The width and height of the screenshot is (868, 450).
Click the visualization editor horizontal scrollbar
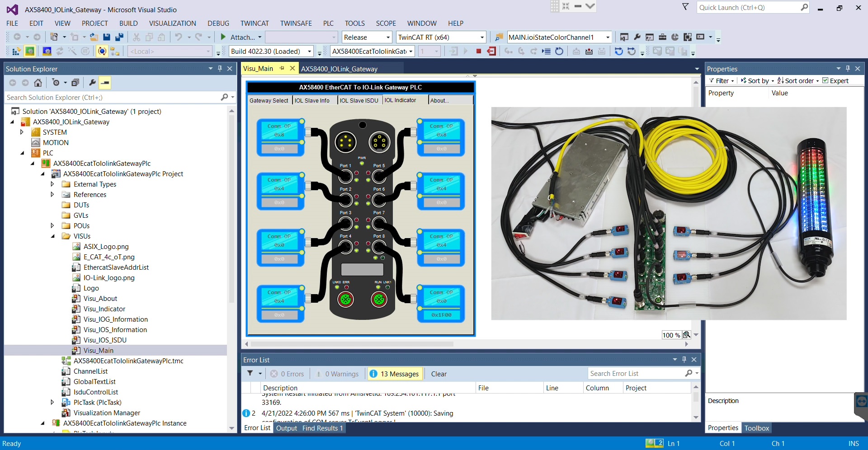(x=352, y=344)
